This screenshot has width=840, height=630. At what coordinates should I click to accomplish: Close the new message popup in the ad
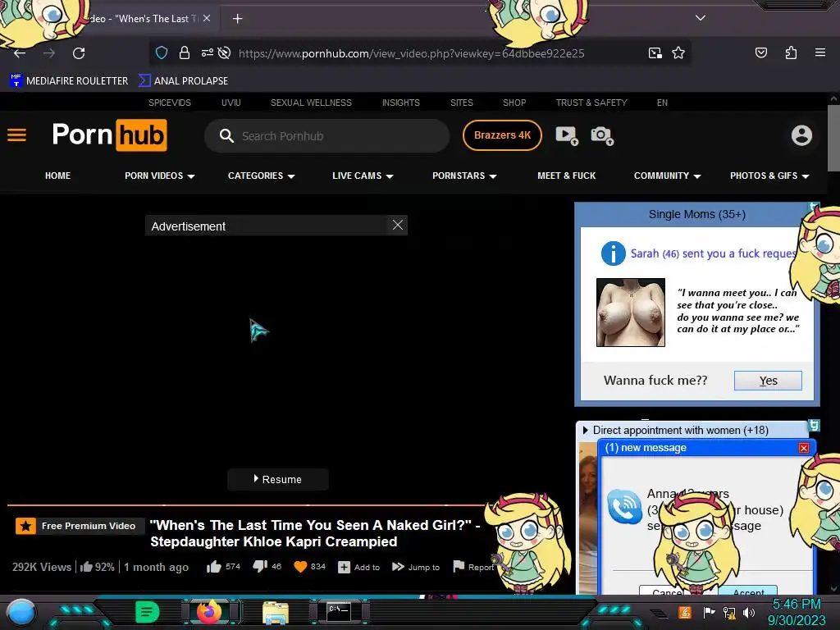(x=804, y=448)
